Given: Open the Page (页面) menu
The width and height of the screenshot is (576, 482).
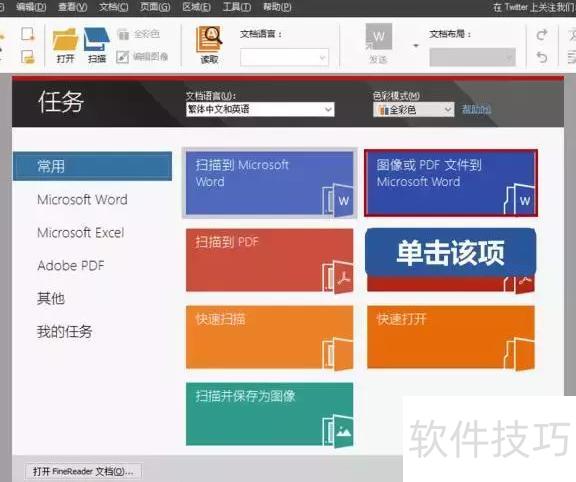Looking at the screenshot, I should pyautogui.click(x=155, y=7).
